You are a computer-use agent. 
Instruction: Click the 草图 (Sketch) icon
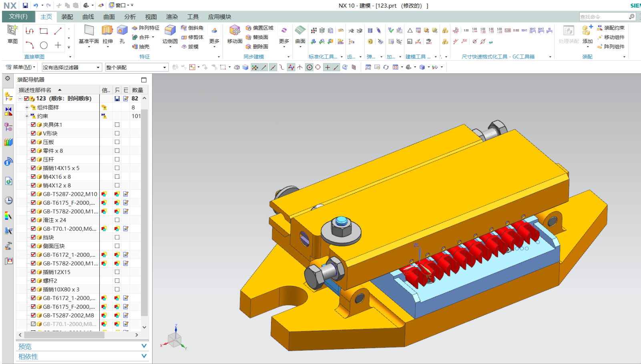[x=12, y=31]
